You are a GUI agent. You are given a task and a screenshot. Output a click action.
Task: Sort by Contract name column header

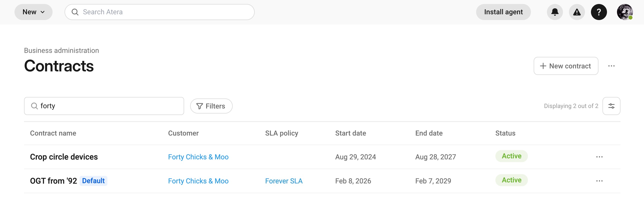[53, 133]
